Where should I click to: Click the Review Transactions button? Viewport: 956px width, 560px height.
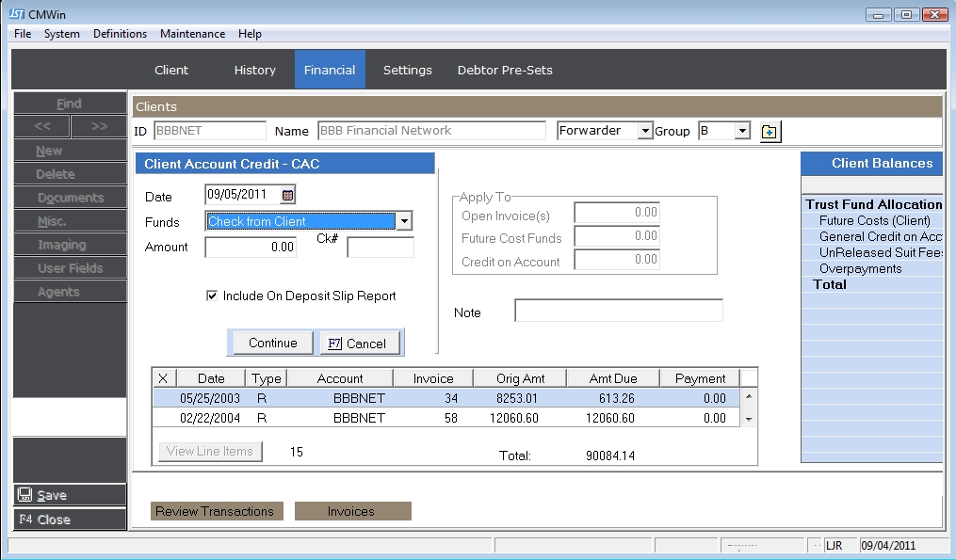215,511
